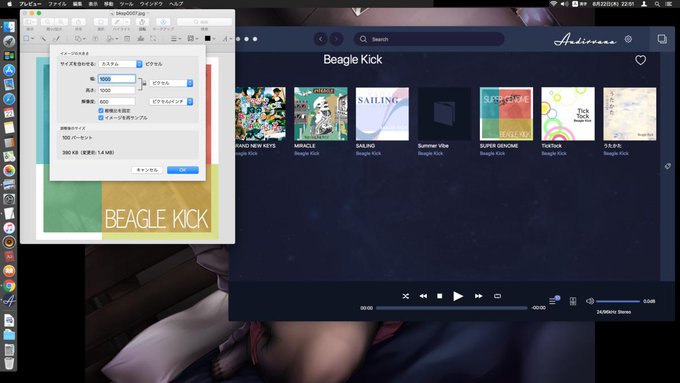Open the tag editor icon on the right edge

tap(668, 166)
